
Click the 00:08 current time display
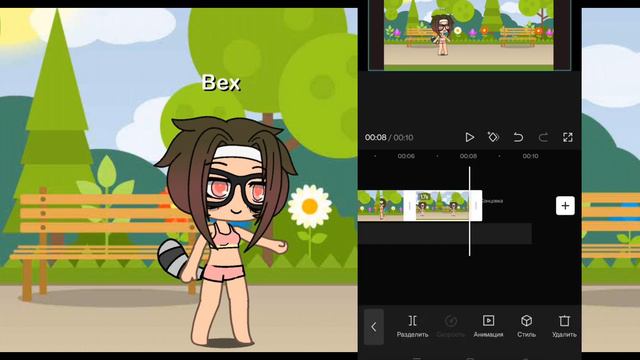coord(376,138)
